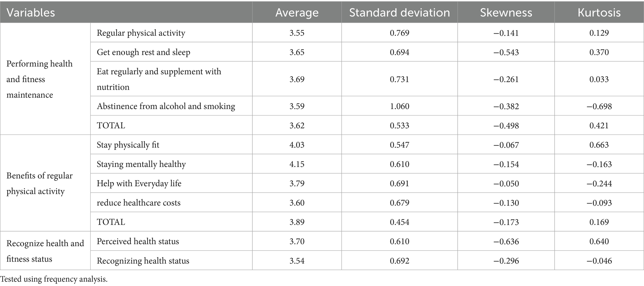Click the Recognizing health status row label
This screenshot has width=644, height=286.
(x=143, y=261)
